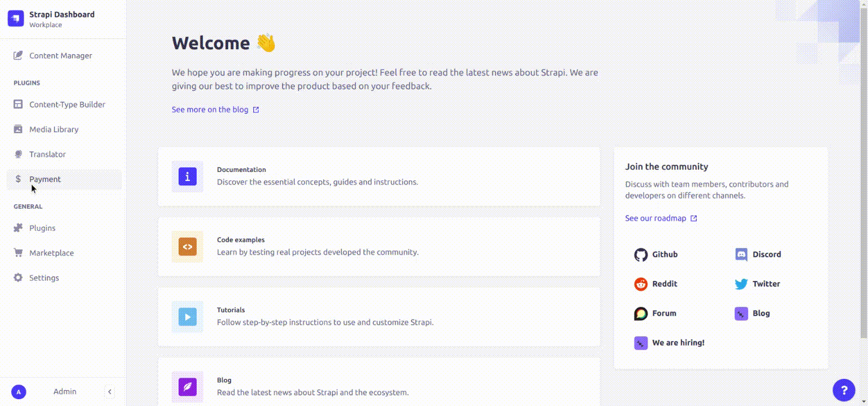Click the Discord logo icon
This screenshot has height=406, width=868.
(741, 254)
